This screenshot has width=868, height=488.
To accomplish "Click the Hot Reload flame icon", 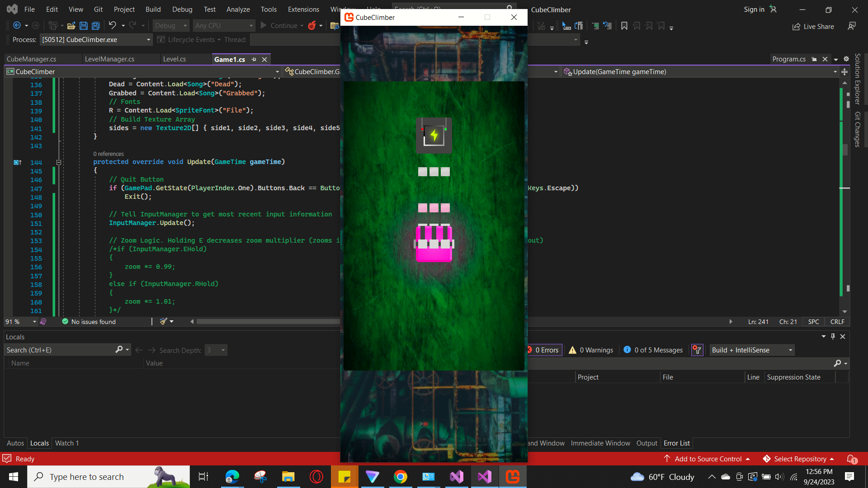I will coord(312,26).
